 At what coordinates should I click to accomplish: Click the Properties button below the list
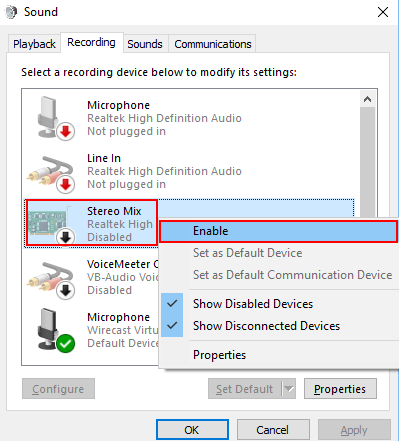coord(340,389)
